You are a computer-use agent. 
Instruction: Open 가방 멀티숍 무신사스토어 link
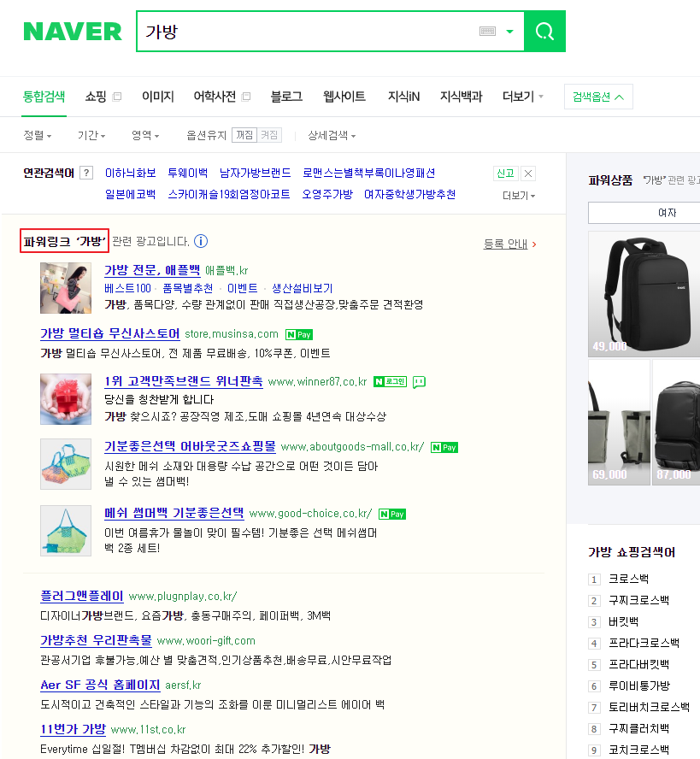coord(110,333)
